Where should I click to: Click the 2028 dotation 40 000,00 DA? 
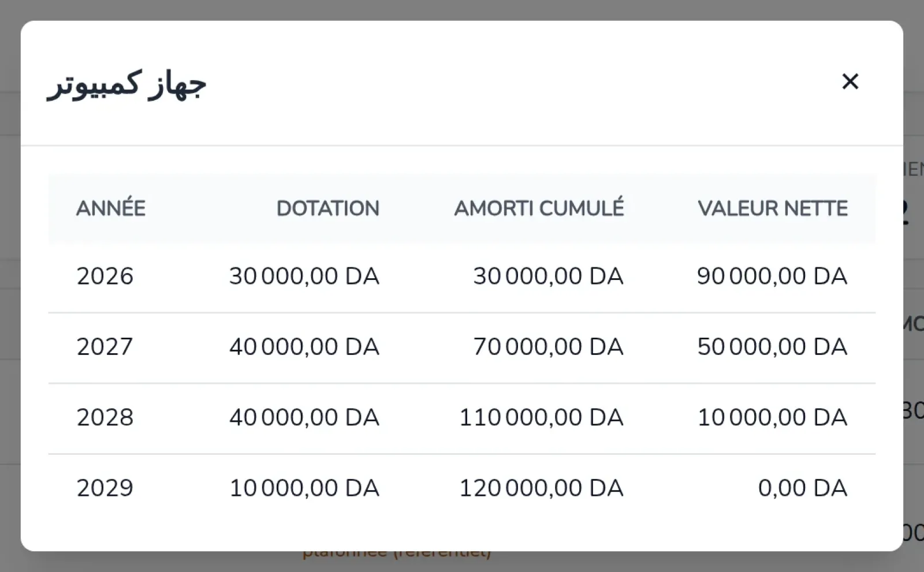click(304, 417)
